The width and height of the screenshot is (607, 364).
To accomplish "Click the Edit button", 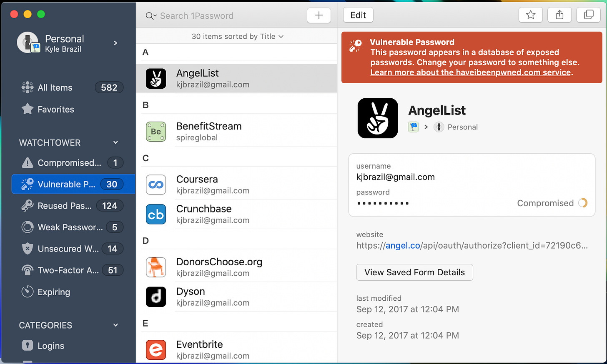I will pyautogui.click(x=358, y=15).
